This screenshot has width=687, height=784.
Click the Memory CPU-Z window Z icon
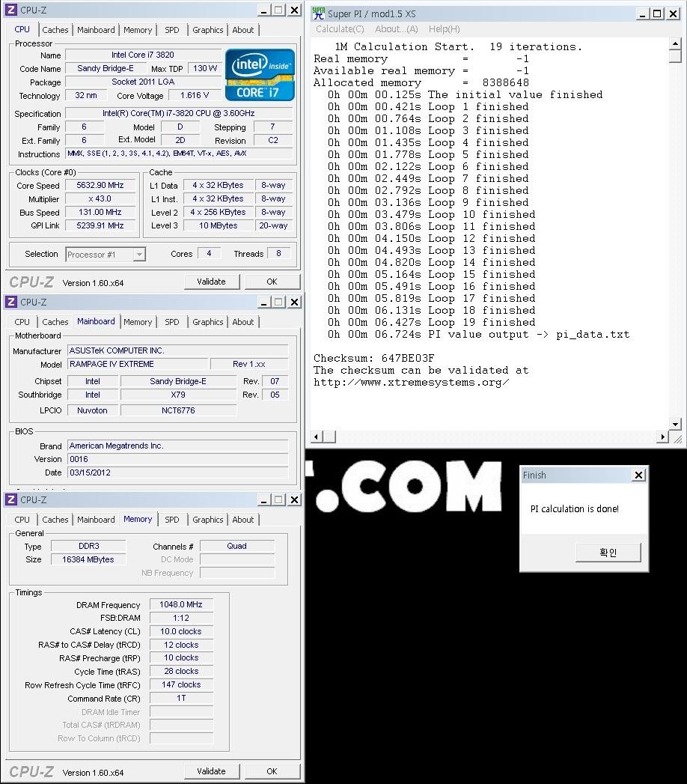(x=11, y=499)
